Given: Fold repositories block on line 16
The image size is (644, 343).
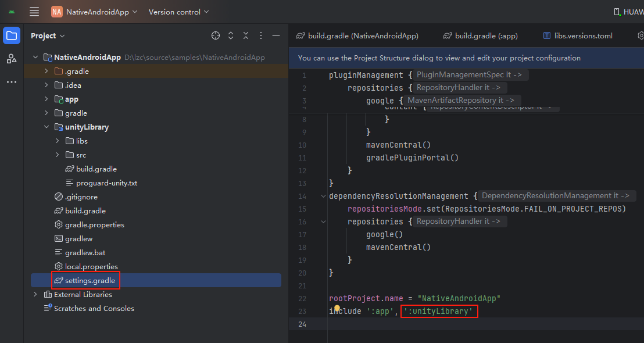Looking at the screenshot, I should tap(323, 222).
